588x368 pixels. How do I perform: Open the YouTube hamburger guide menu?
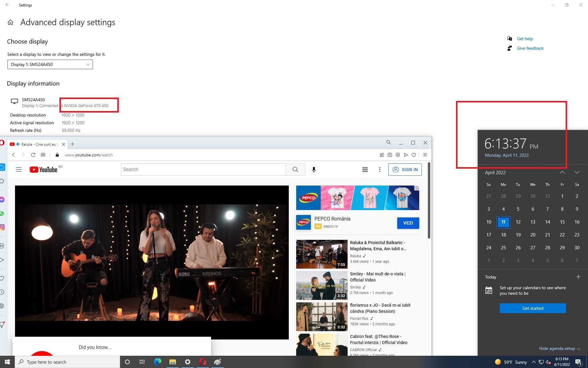[x=19, y=170]
